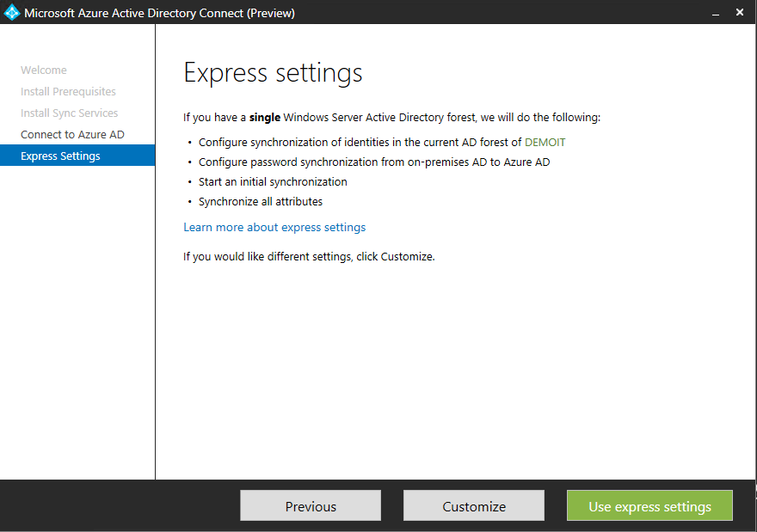Open the Install Sync Services step
757x532 pixels.
[x=70, y=113]
